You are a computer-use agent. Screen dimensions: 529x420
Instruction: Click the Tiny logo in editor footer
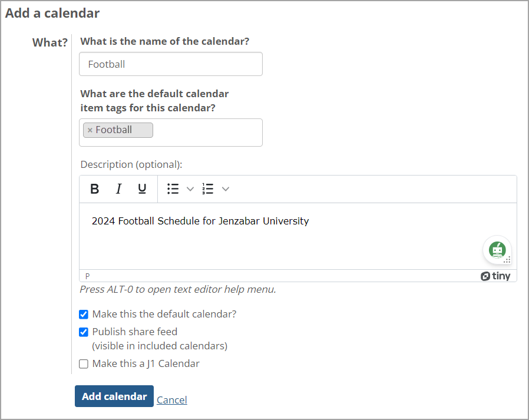click(496, 276)
